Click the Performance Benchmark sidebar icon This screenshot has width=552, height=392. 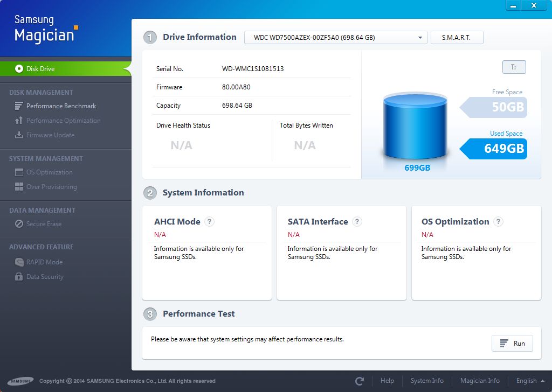pyautogui.click(x=19, y=106)
